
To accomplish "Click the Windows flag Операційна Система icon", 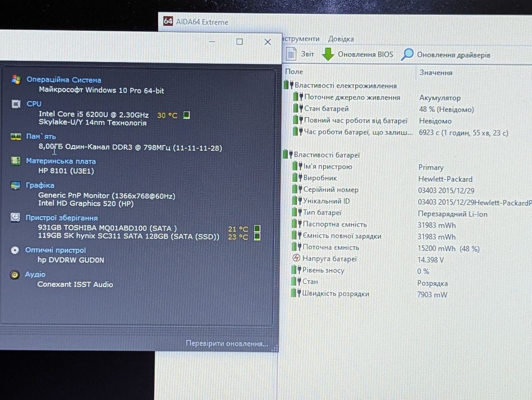I will 16,79.
